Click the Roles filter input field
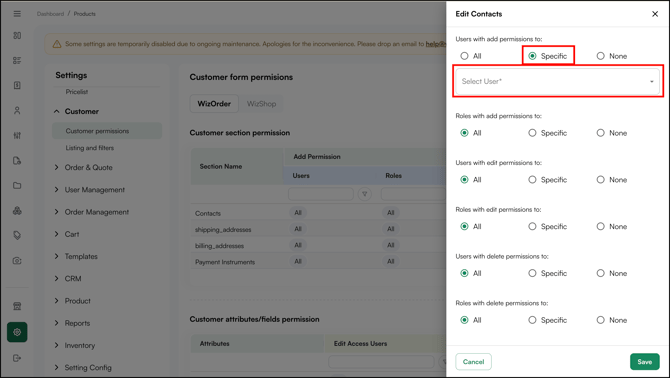This screenshot has height=378, width=670. point(413,194)
